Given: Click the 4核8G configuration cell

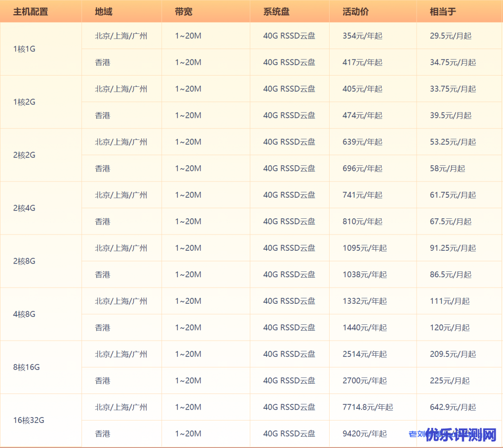Looking at the screenshot, I should pyautogui.click(x=24, y=314).
